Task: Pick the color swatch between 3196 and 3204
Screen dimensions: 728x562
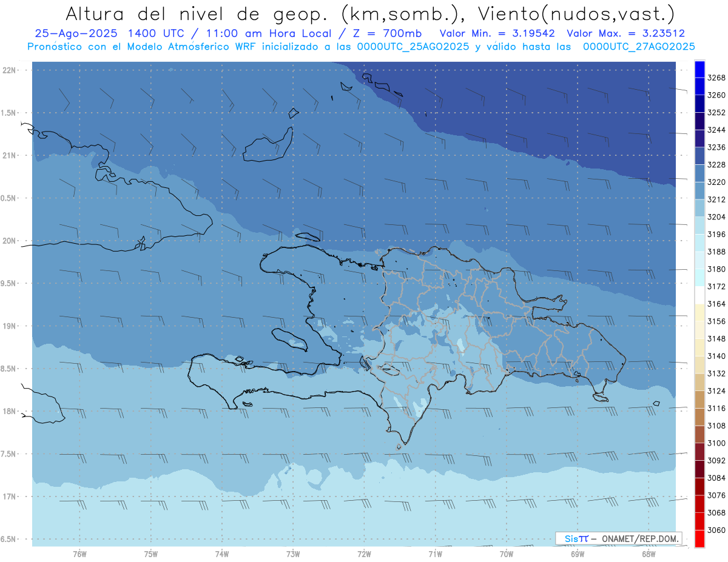Action: 699,226
